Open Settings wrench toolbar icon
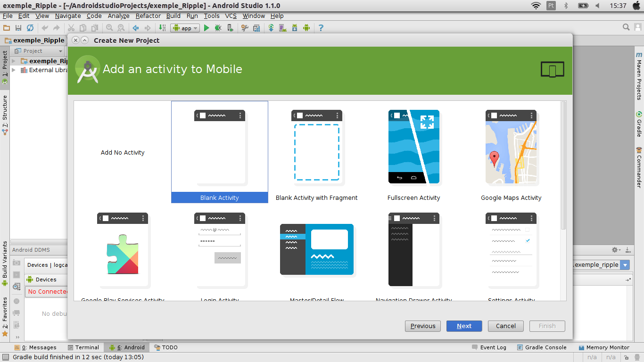The width and height of the screenshot is (644, 362). [245, 28]
